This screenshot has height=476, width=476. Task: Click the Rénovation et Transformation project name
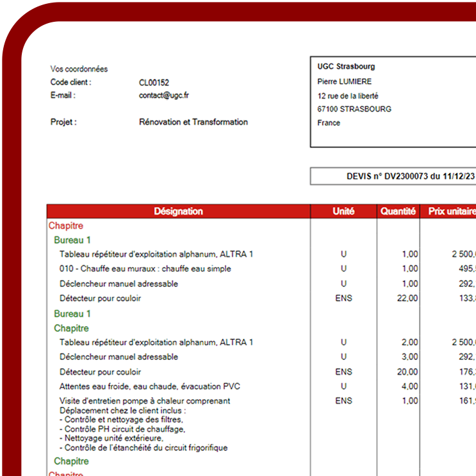tap(193, 122)
